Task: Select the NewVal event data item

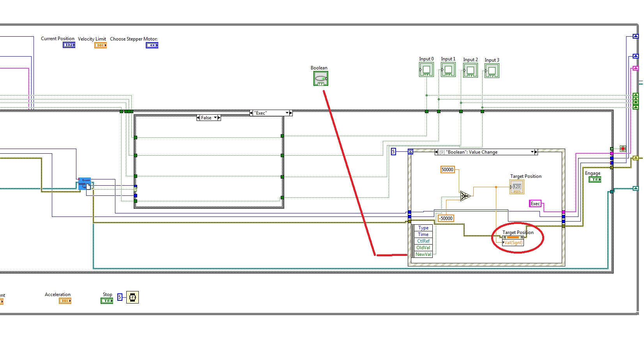Action: (423, 254)
